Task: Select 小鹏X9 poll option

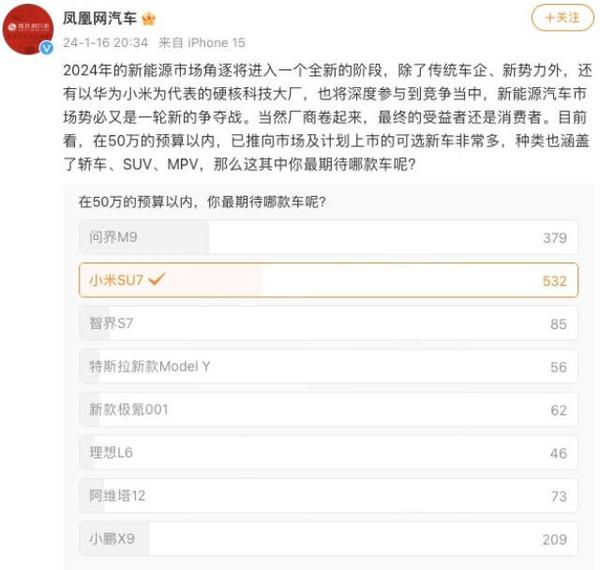Action: (328, 539)
